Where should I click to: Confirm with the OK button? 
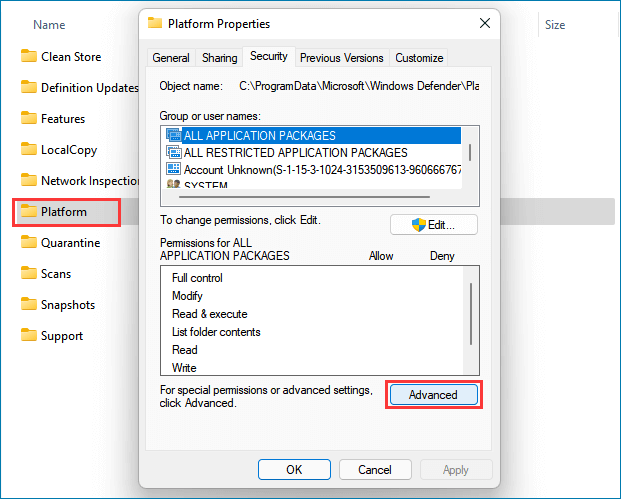(x=294, y=469)
